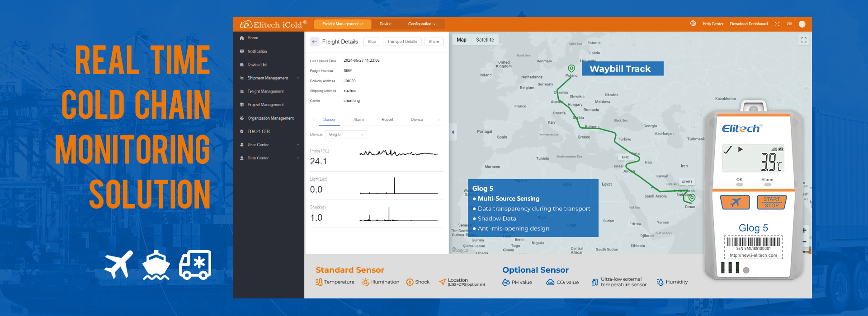Screen dimensions: 868x316
Task: Click the User Center person icon
Action: [x=242, y=145]
